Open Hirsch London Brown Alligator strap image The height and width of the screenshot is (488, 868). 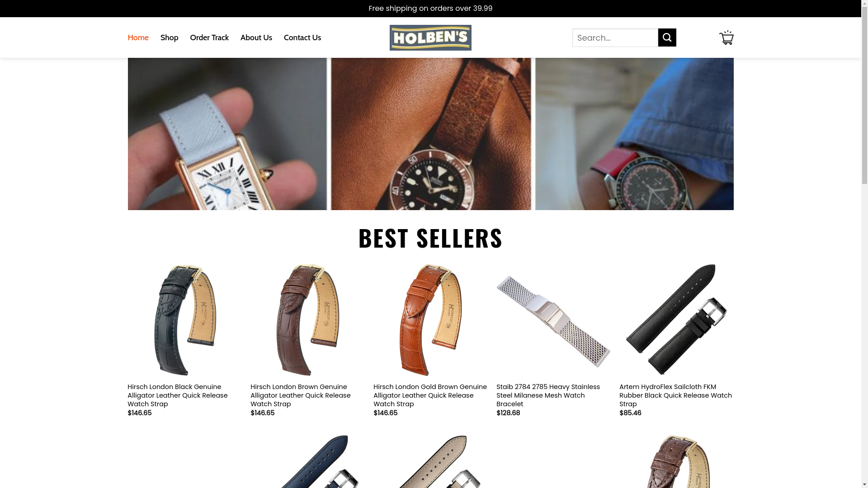(307, 320)
